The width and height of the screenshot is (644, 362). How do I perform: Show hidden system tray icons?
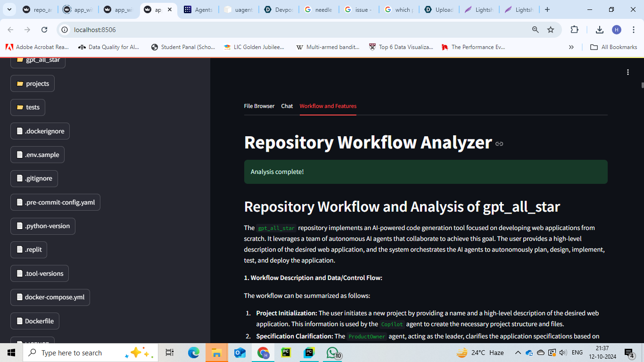518,353
